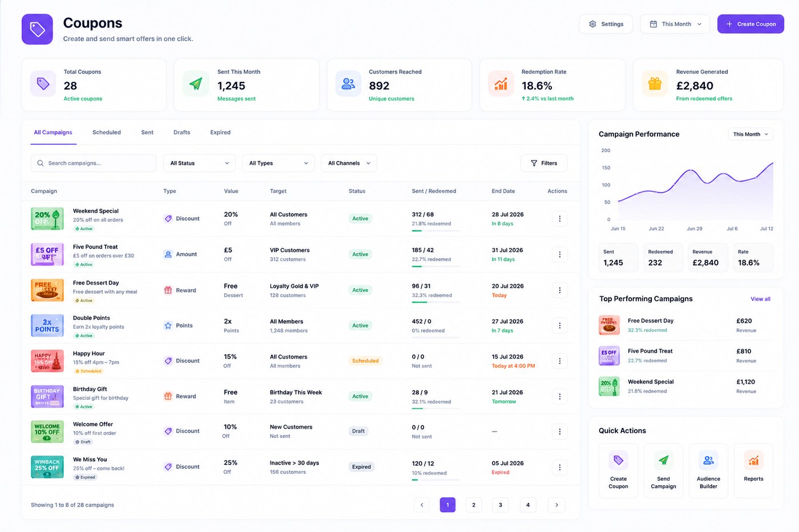799x532 pixels.
Task: Open the Filters button
Action: [x=544, y=163]
